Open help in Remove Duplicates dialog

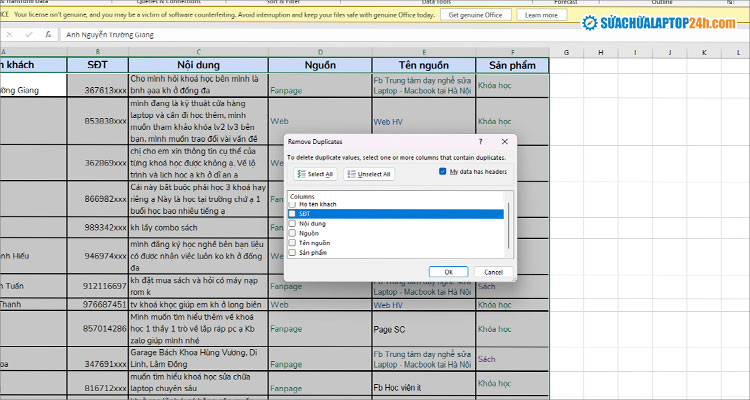pyautogui.click(x=480, y=142)
